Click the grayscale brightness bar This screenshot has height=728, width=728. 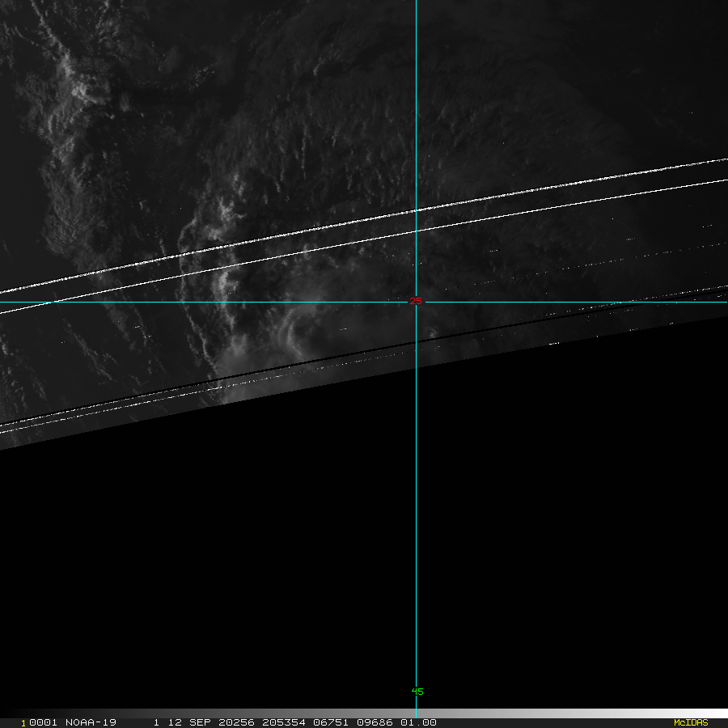pos(364,713)
